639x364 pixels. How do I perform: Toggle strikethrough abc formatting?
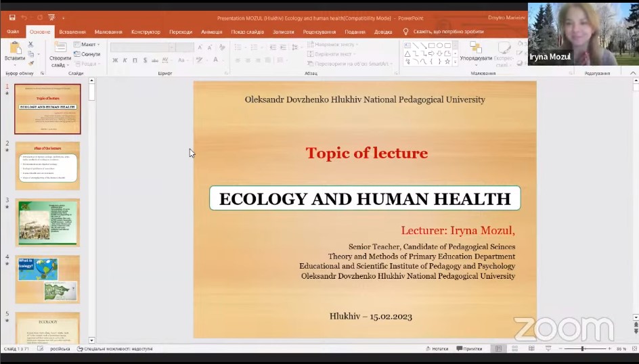point(155,60)
